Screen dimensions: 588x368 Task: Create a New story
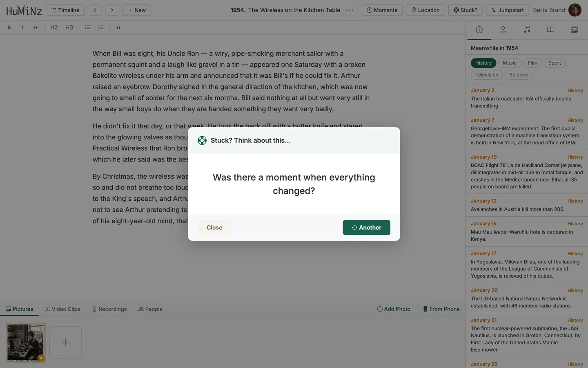click(x=137, y=10)
